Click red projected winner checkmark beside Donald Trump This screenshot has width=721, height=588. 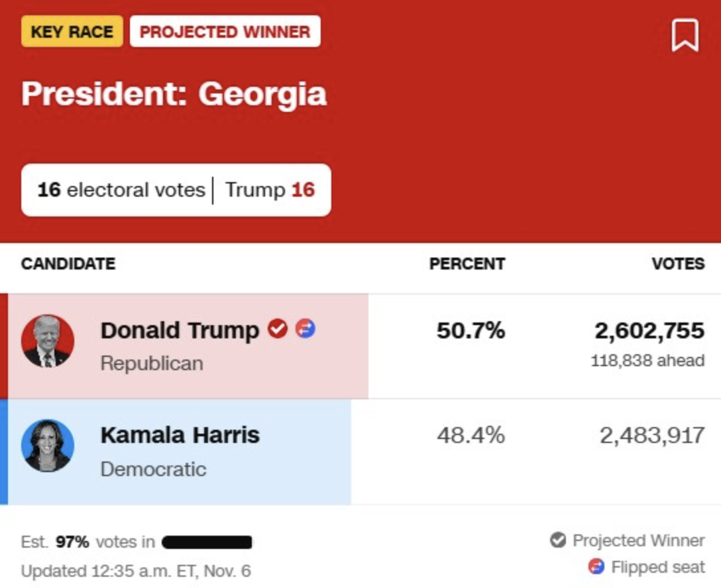click(x=278, y=328)
